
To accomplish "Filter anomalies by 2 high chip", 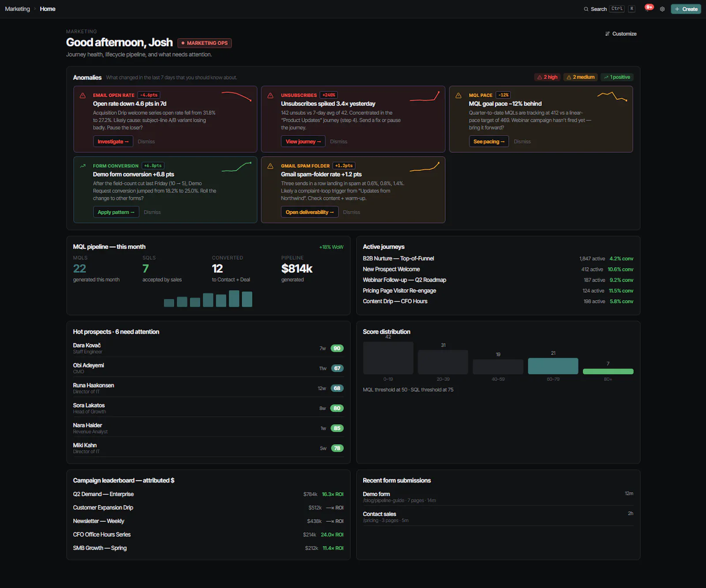I will 547,77.
